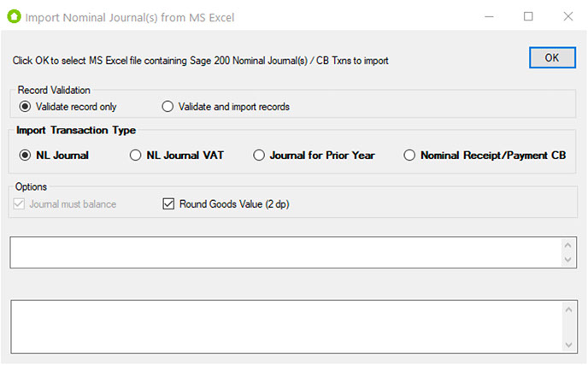Maximize the Import Nominal Journal window
The image size is (588, 365).
click(x=528, y=16)
